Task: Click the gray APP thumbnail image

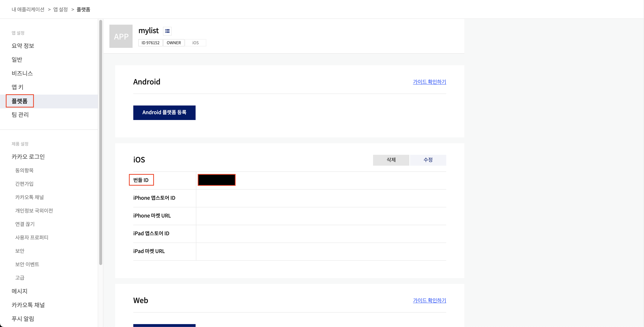Action: pos(121,36)
